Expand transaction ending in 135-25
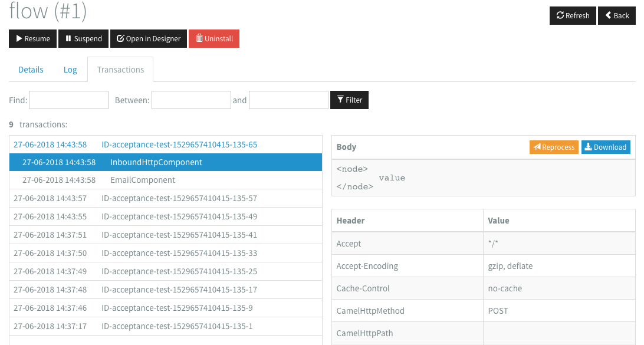644x345 pixels. 166,271
